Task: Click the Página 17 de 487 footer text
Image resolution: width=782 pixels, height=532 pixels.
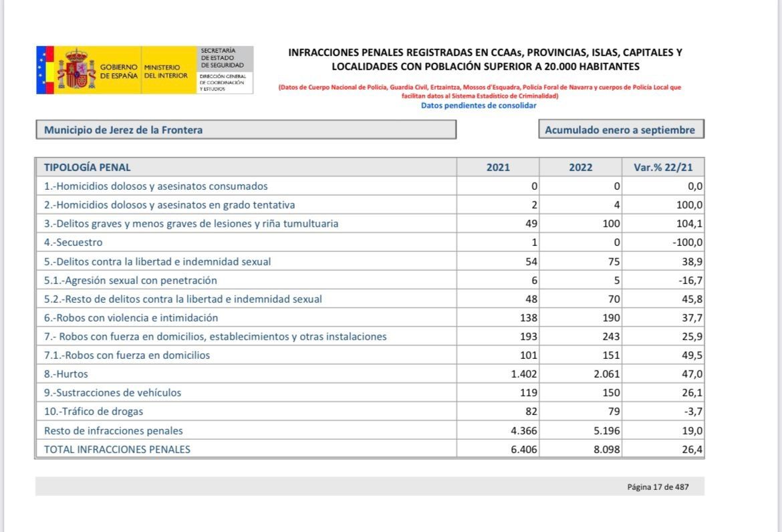Action: 657,487
